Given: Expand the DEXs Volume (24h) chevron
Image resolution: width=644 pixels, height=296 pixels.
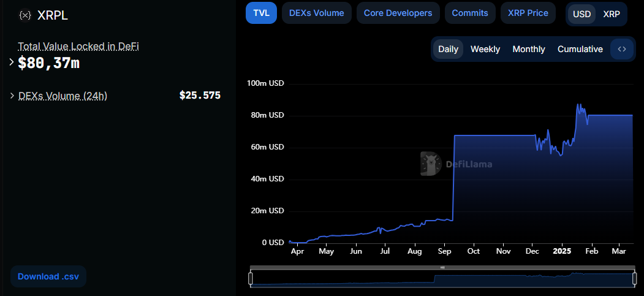Looking at the screenshot, I should coord(12,96).
